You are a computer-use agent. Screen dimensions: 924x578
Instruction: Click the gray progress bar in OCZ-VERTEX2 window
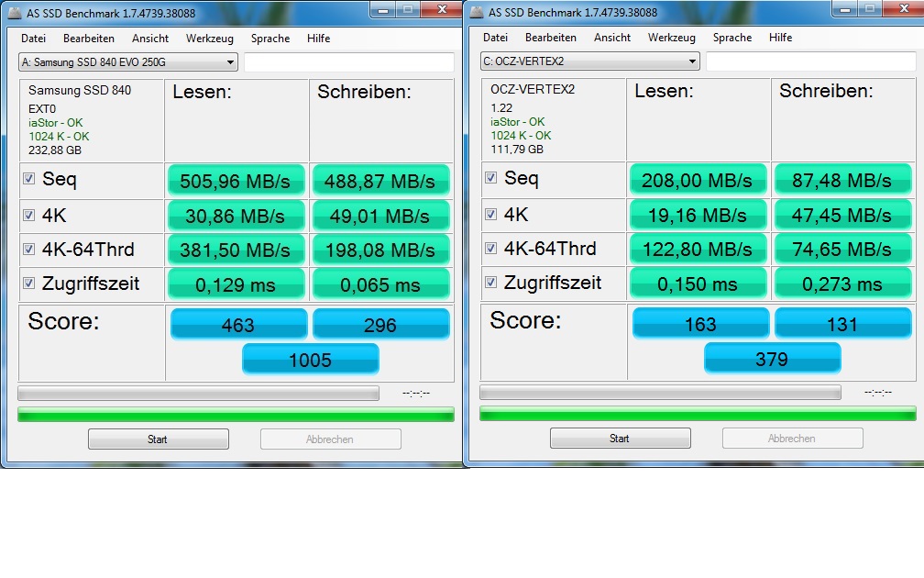click(660, 393)
